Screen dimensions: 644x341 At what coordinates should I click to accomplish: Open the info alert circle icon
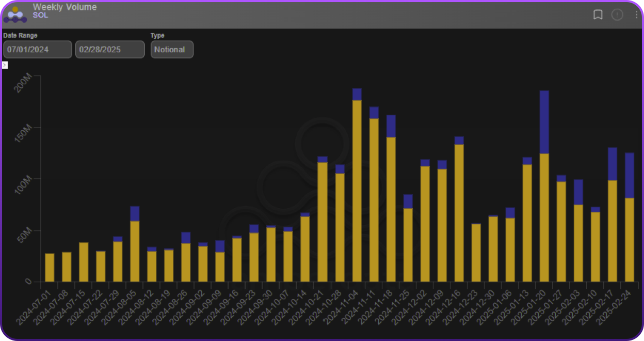point(617,14)
